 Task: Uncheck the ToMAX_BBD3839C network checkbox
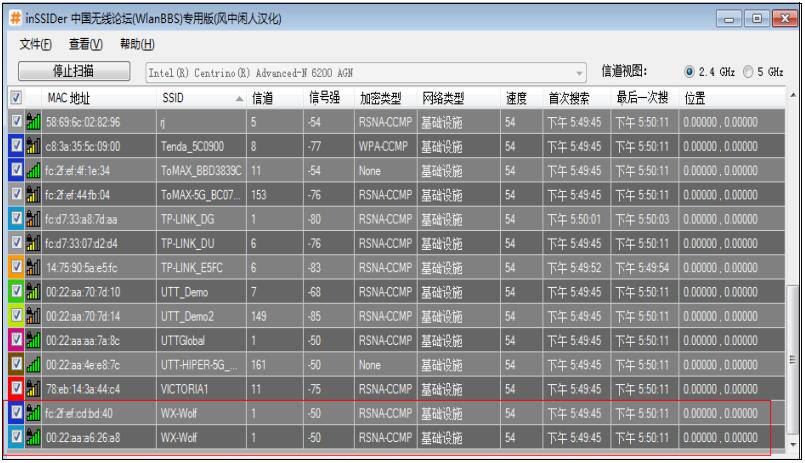(x=16, y=169)
